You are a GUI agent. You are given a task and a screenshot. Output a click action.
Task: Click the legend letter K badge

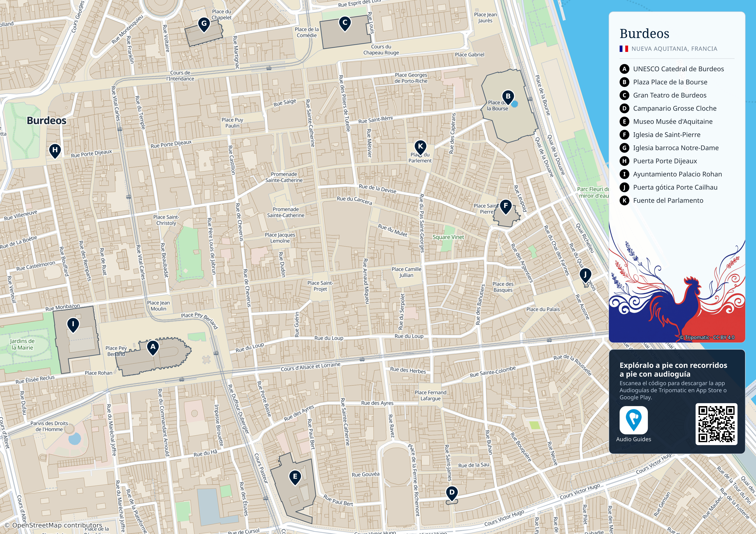click(624, 201)
